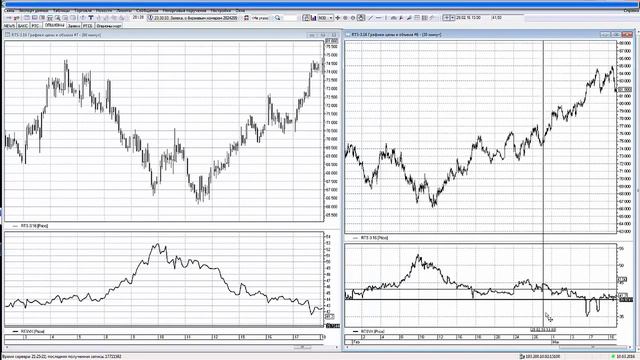Click the left scroll arrow of the left chart
The image size is (640, 360).
coord(7,347)
